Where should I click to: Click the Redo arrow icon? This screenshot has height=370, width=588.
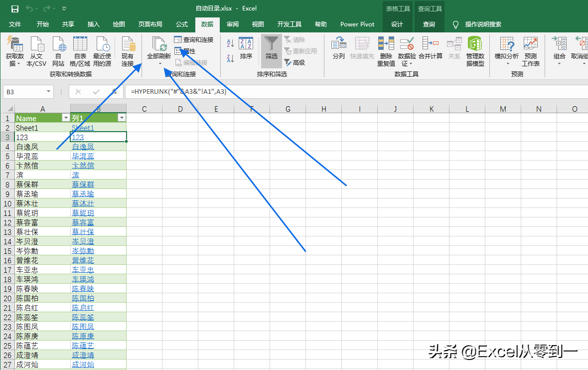click(x=47, y=8)
